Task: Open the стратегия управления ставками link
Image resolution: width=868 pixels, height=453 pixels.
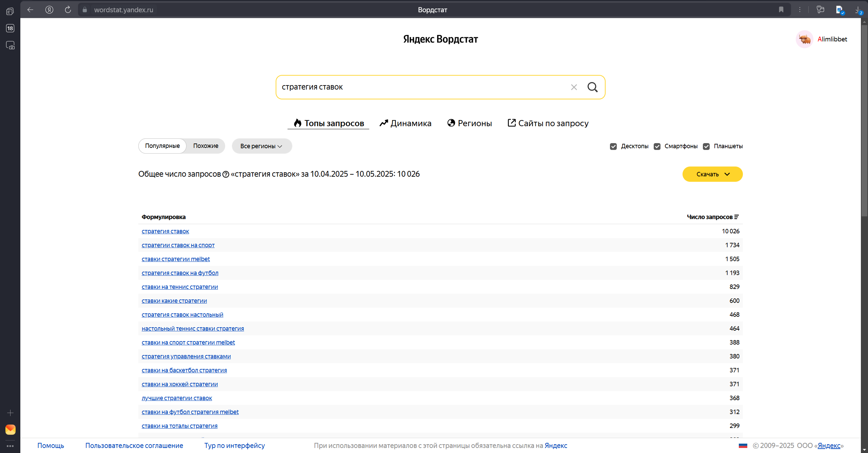Action: pyautogui.click(x=186, y=356)
